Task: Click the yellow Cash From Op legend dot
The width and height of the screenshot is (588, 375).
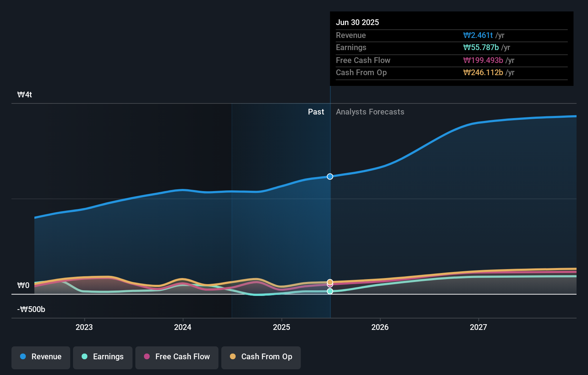Action: click(233, 357)
